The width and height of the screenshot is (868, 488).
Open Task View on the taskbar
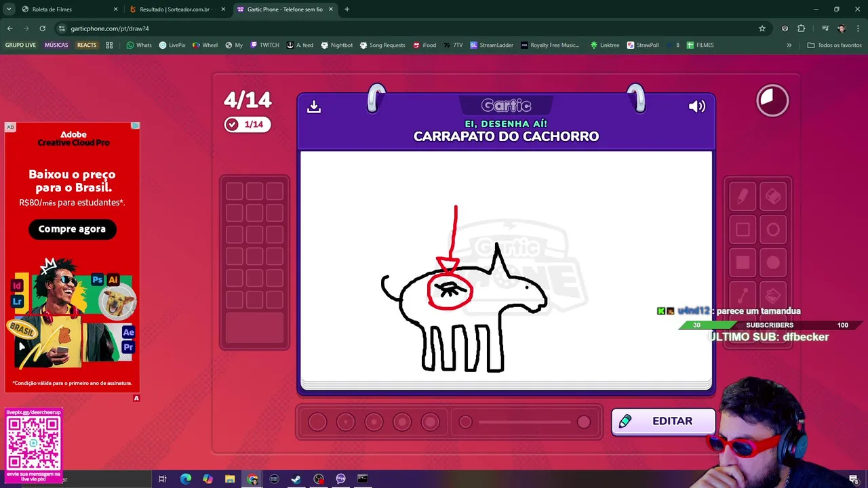[x=163, y=479]
